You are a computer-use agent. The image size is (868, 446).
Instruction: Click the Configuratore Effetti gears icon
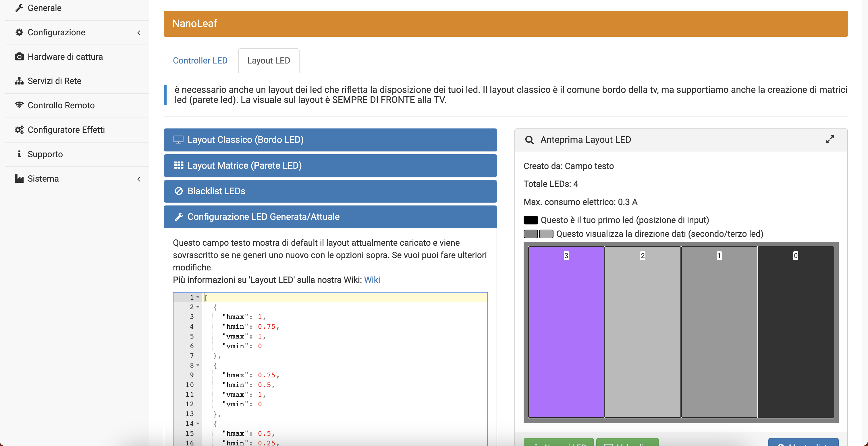tap(19, 130)
